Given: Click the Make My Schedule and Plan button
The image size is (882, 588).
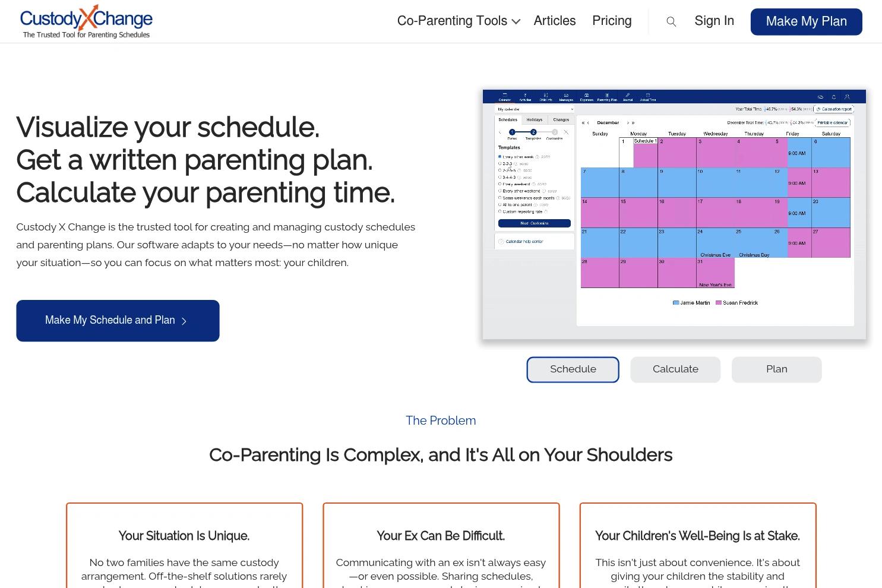Looking at the screenshot, I should (118, 321).
